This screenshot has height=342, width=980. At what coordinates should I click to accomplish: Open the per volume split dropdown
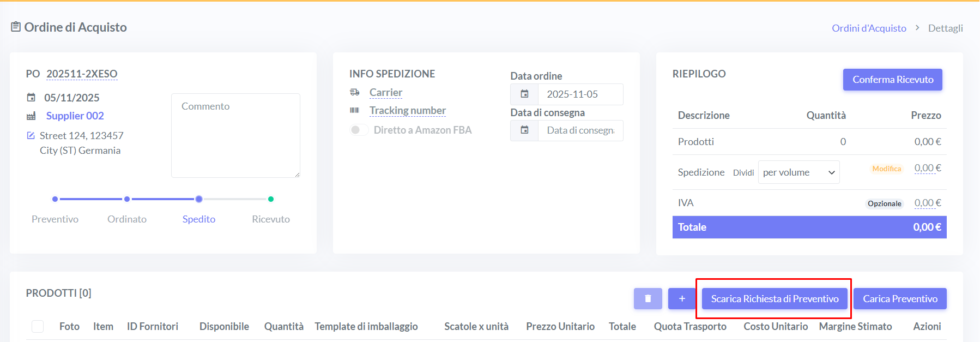pyautogui.click(x=798, y=172)
